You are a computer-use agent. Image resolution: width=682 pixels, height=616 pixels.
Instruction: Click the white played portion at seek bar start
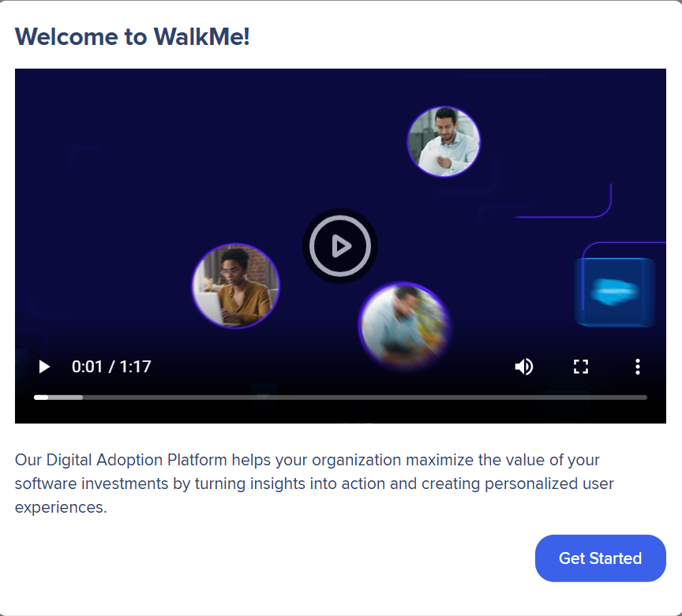pos(40,398)
